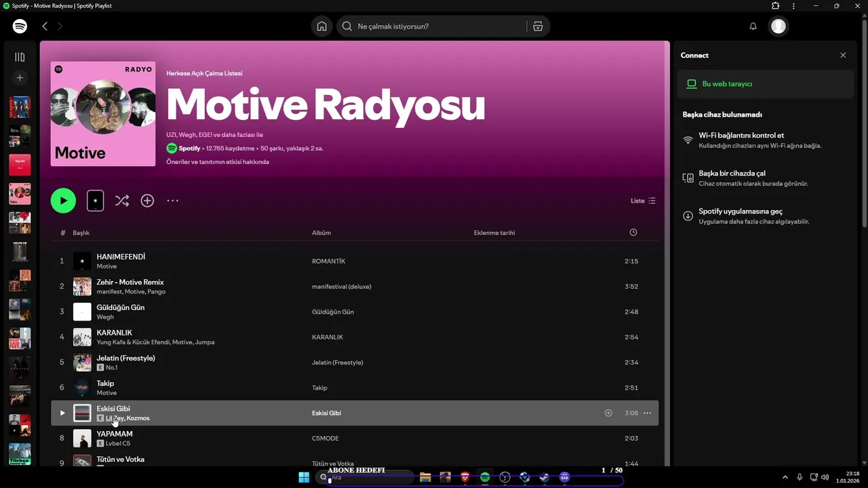
Task: Open more options dots under playlist header
Action: (173, 201)
